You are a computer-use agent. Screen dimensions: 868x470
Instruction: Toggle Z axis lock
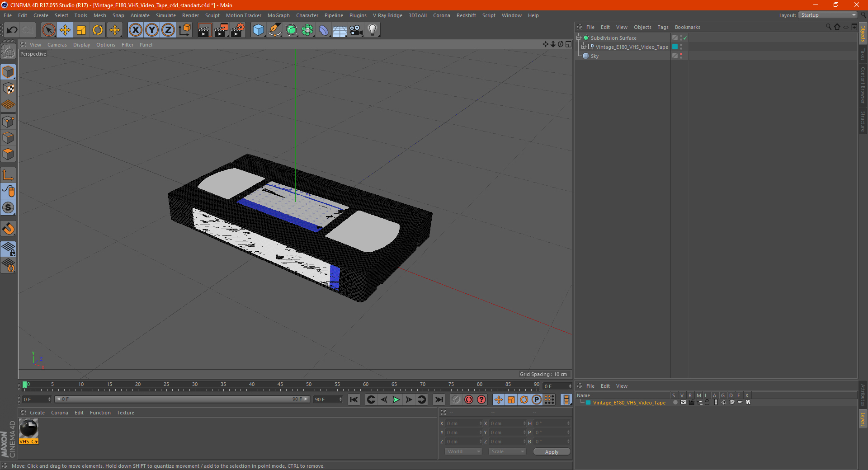point(168,30)
